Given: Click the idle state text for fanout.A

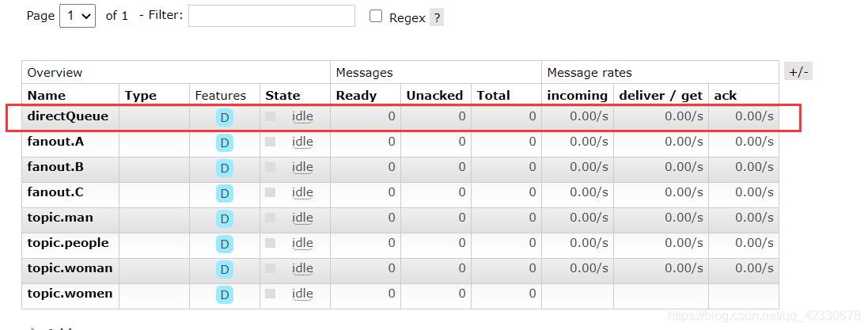Looking at the screenshot, I should pyautogui.click(x=302, y=142).
